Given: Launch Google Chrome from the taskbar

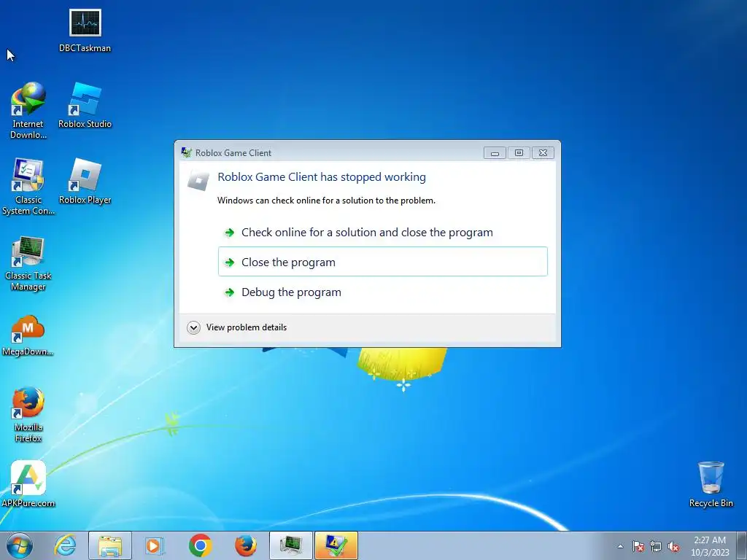Looking at the screenshot, I should tap(200, 545).
